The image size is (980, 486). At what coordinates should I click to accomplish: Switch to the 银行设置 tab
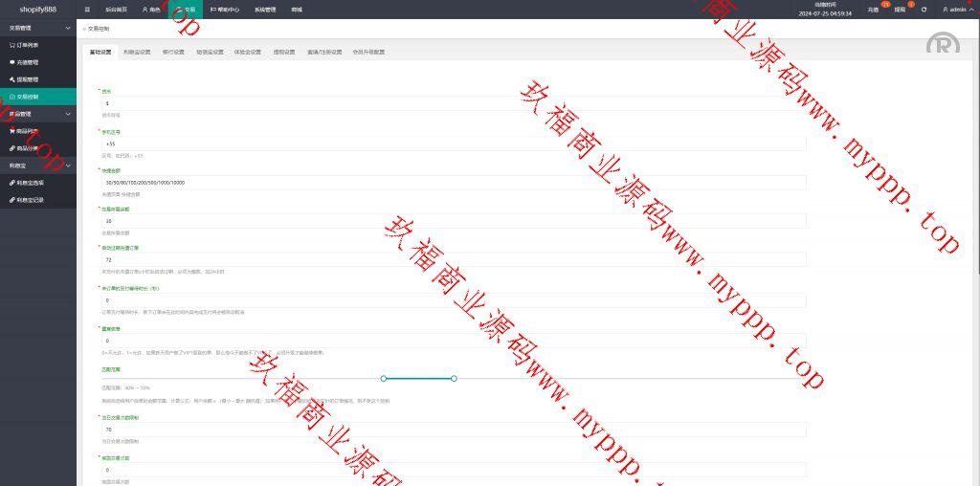pos(173,52)
